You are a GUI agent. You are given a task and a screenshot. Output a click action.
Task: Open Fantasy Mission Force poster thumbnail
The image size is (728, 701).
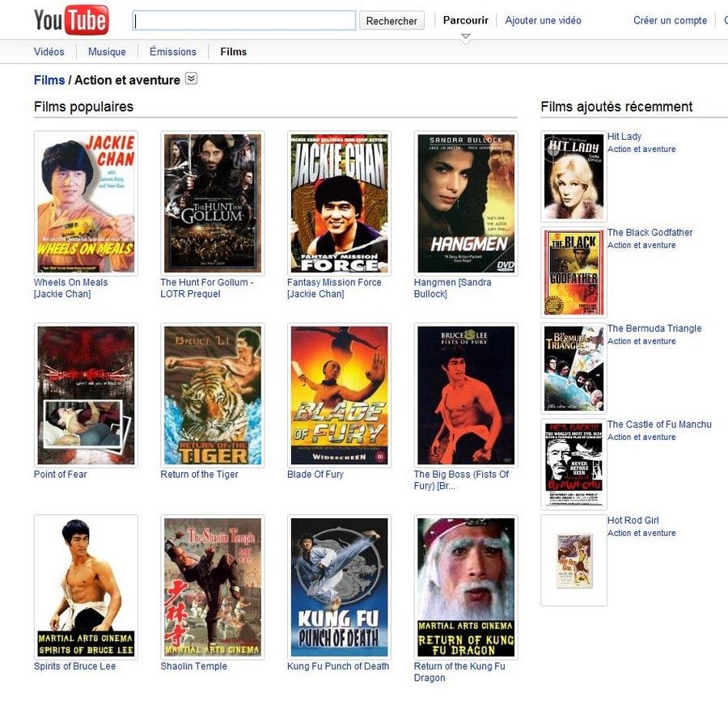[339, 203]
